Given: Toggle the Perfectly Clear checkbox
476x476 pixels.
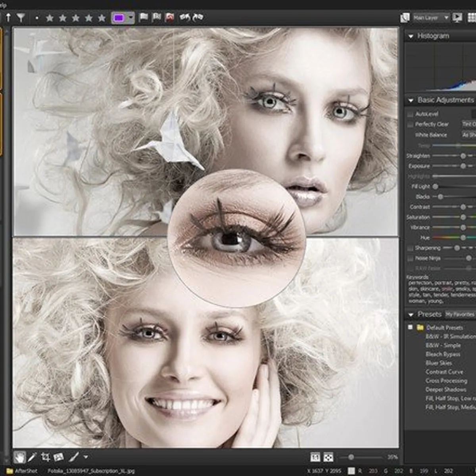Looking at the screenshot, I should [x=410, y=125].
